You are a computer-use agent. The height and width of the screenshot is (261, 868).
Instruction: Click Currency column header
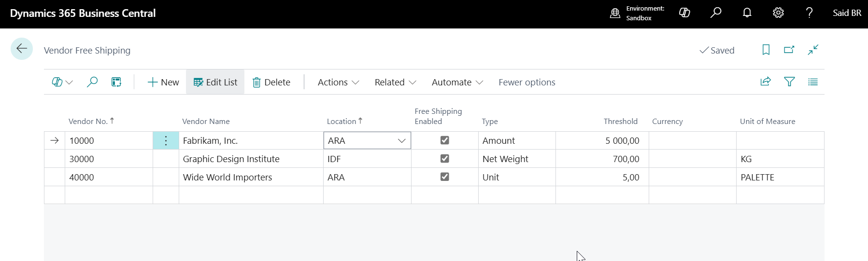(x=667, y=122)
